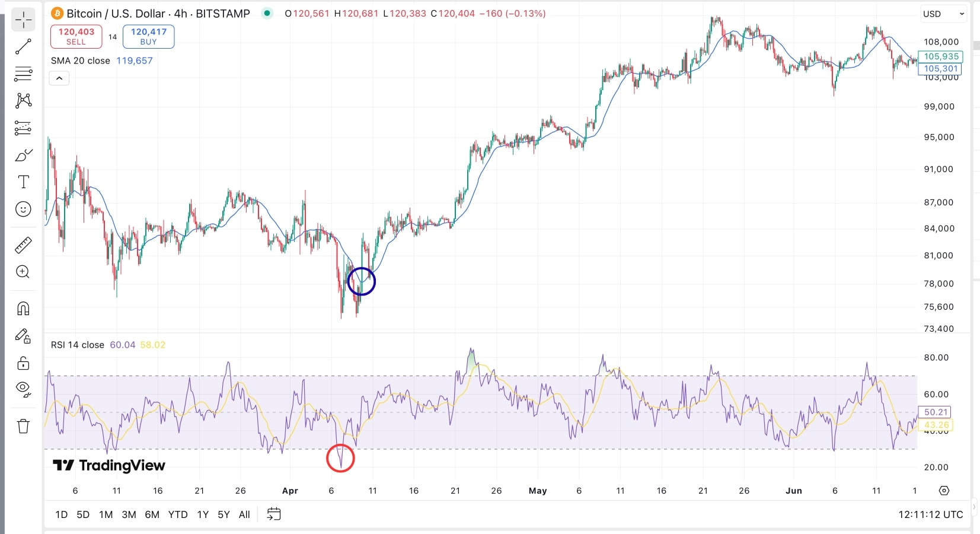Switch to the YTD range tab
This screenshot has height=534, width=980.
(177, 514)
